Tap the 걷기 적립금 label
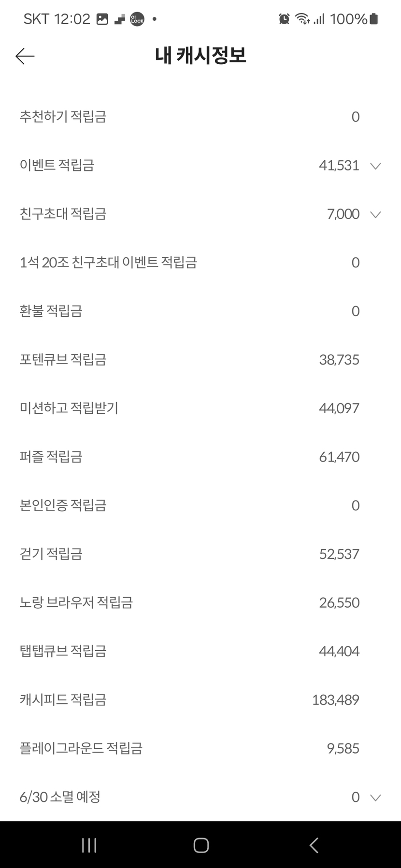Screen dimensions: 401x868 point(51,554)
